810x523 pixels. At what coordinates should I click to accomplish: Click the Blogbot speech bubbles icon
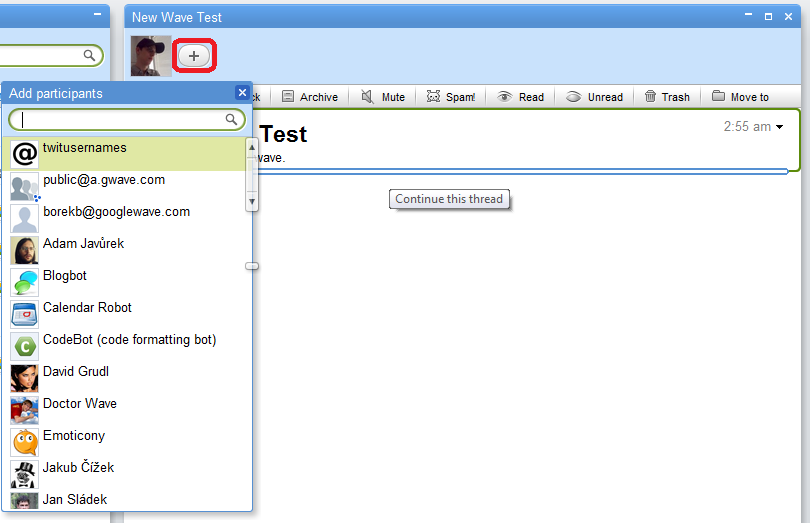click(x=24, y=283)
